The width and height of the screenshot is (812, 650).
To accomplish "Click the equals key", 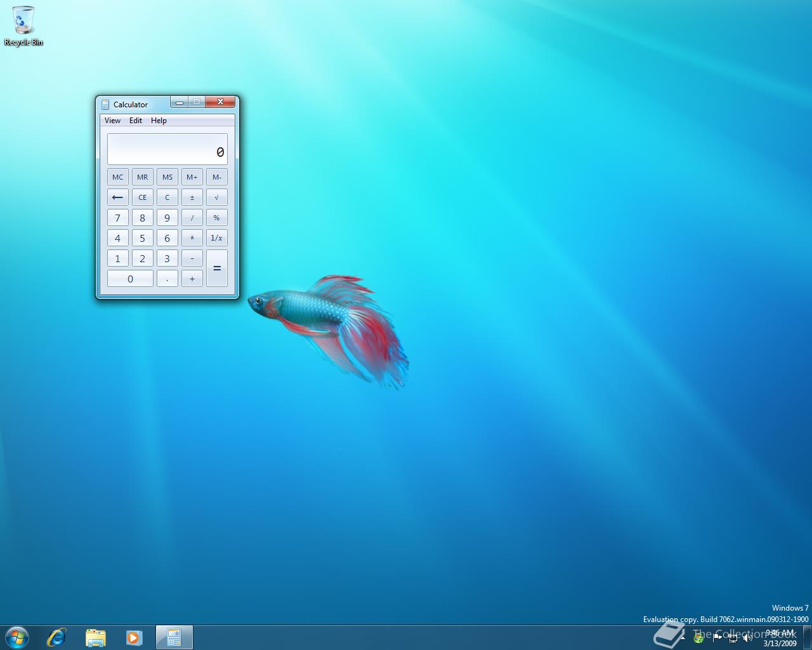I will click(217, 268).
